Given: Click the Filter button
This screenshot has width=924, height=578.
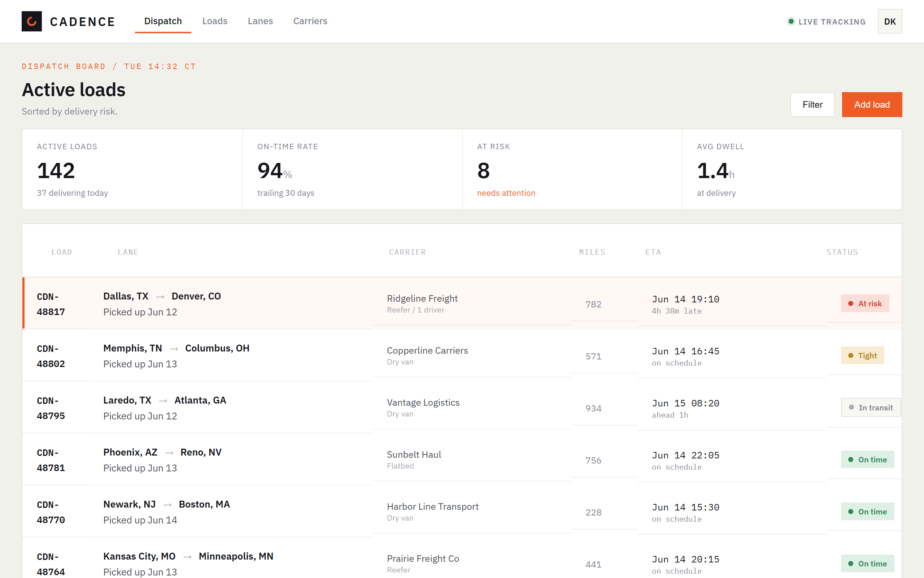Looking at the screenshot, I should (x=812, y=104).
